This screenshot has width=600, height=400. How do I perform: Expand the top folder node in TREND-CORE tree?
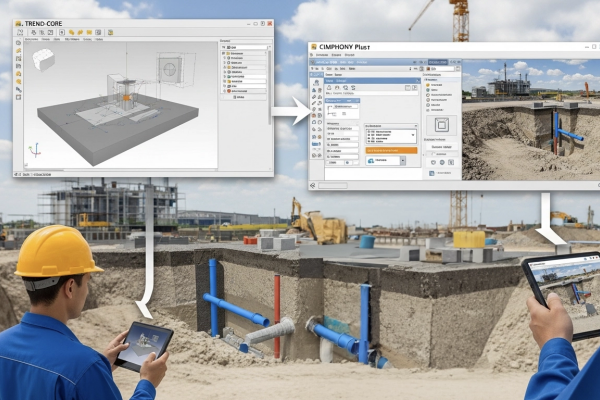(224, 53)
